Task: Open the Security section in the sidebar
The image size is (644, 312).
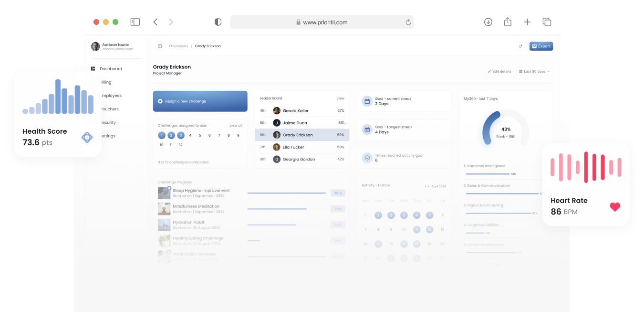Action: click(x=110, y=122)
